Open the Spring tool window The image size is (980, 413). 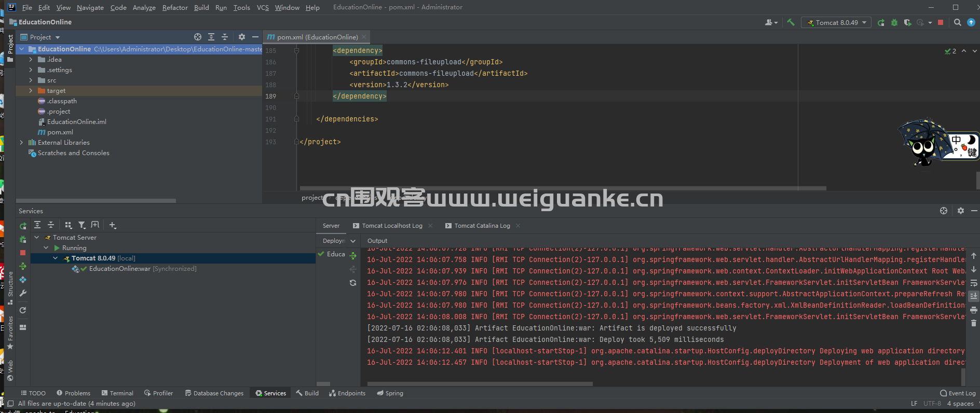[x=390, y=393]
